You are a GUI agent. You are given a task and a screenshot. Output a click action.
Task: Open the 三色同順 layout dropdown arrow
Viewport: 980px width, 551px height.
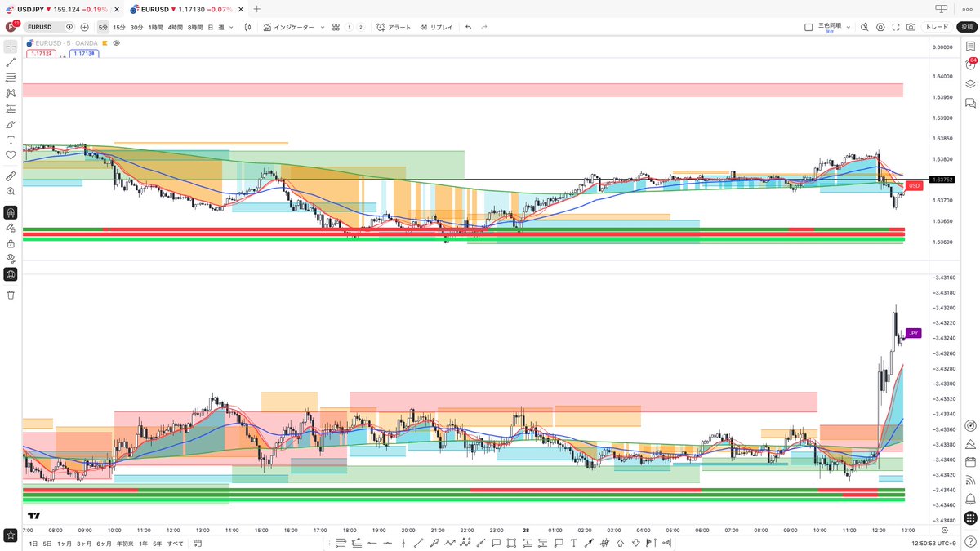[x=849, y=27]
